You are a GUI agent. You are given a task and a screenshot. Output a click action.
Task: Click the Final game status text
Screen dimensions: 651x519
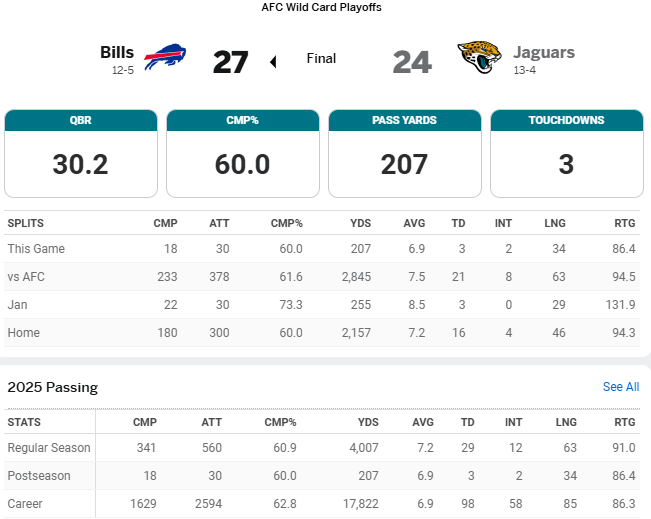click(x=322, y=59)
